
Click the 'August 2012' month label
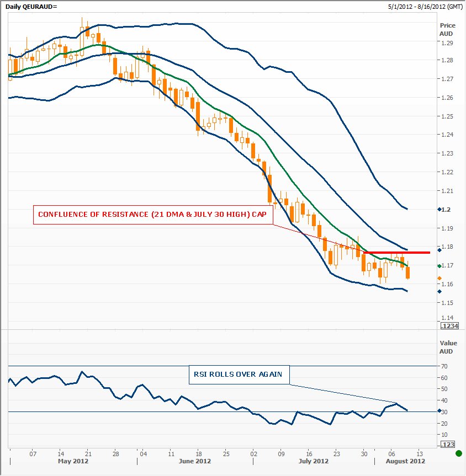click(x=405, y=462)
